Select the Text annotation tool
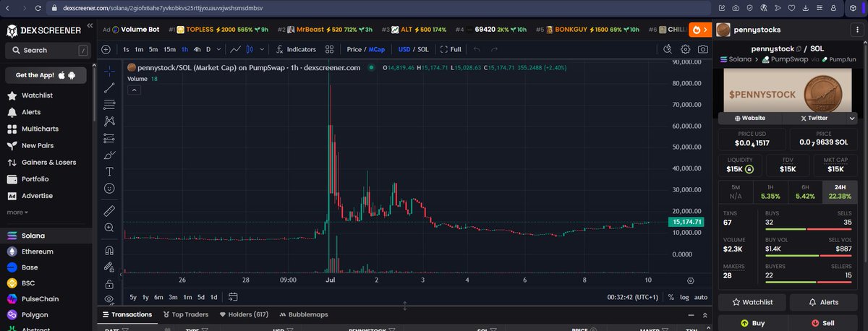Image resolution: width=868 pixels, height=331 pixels. [x=109, y=171]
